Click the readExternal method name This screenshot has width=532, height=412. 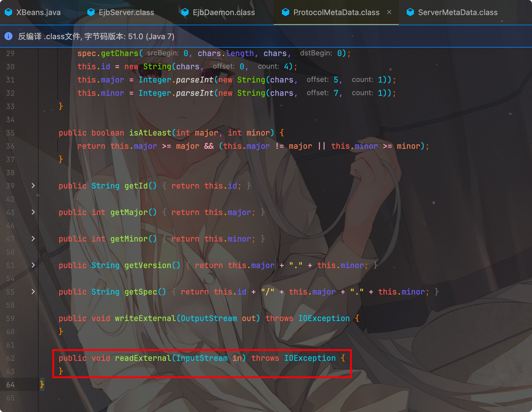(x=143, y=358)
